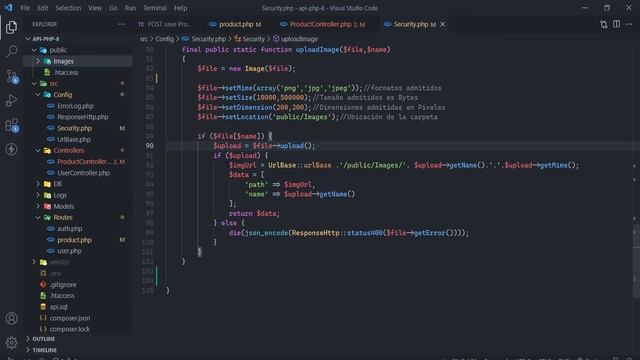Open the Run menu
Image resolution: width=640 pixels, height=360 pixels.
click(130, 8)
